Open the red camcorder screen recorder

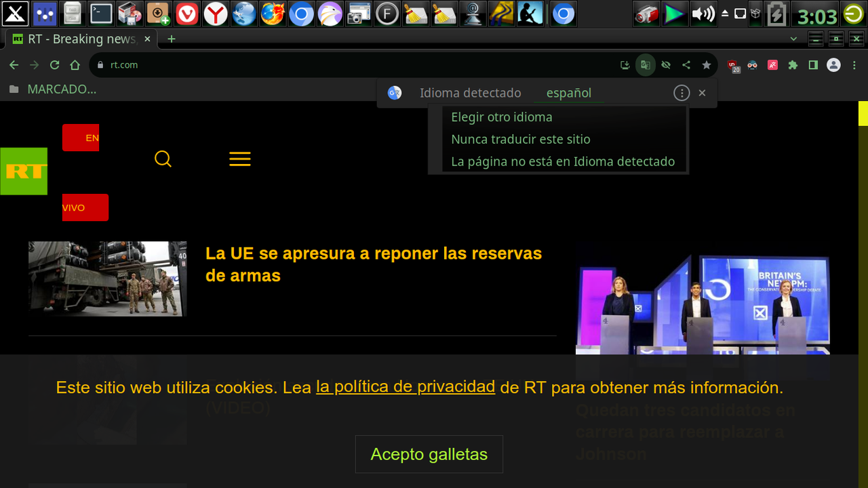(646, 14)
